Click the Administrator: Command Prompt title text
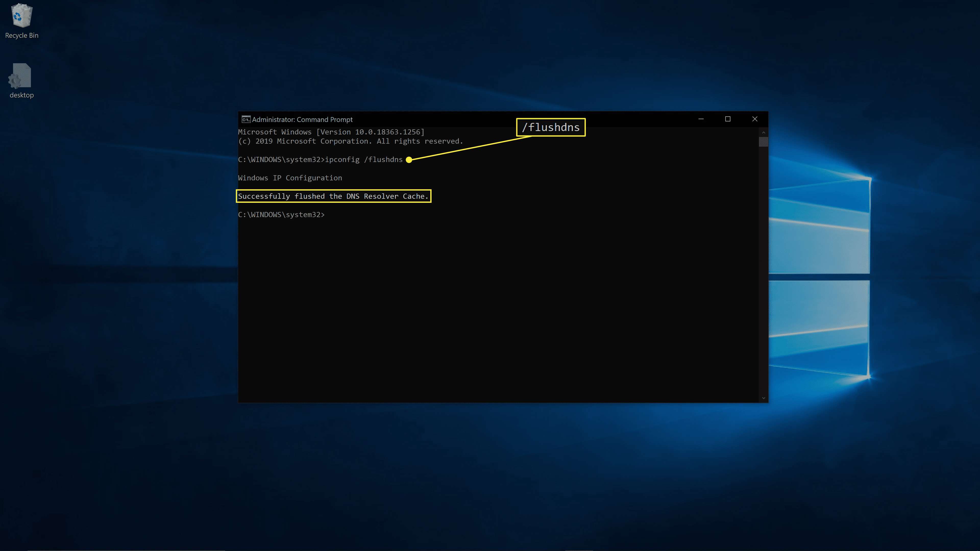Viewport: 980px width, 551px height. click(302, 119)
